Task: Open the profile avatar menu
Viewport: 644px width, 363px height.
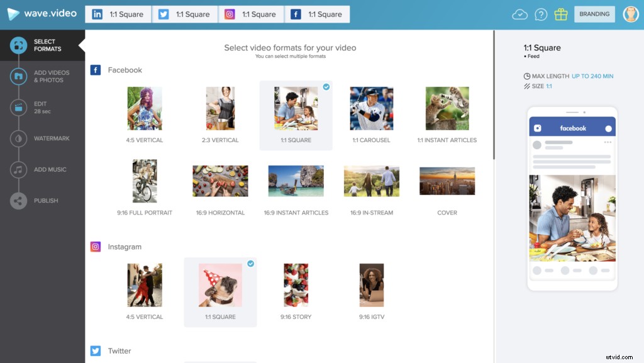Action: tap(631, 14)
